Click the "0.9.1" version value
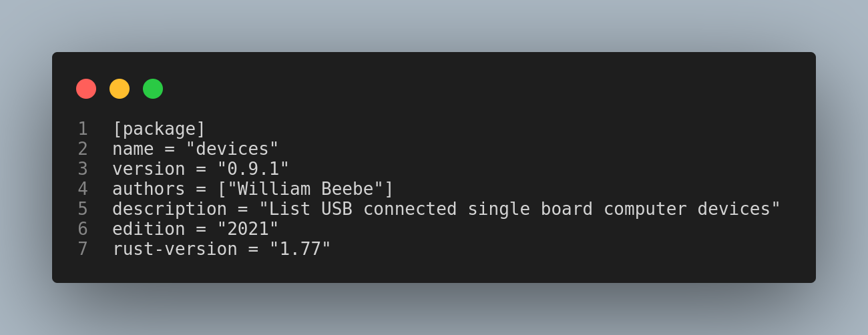Viewport: 868px width, 335px height. (253, 169)
